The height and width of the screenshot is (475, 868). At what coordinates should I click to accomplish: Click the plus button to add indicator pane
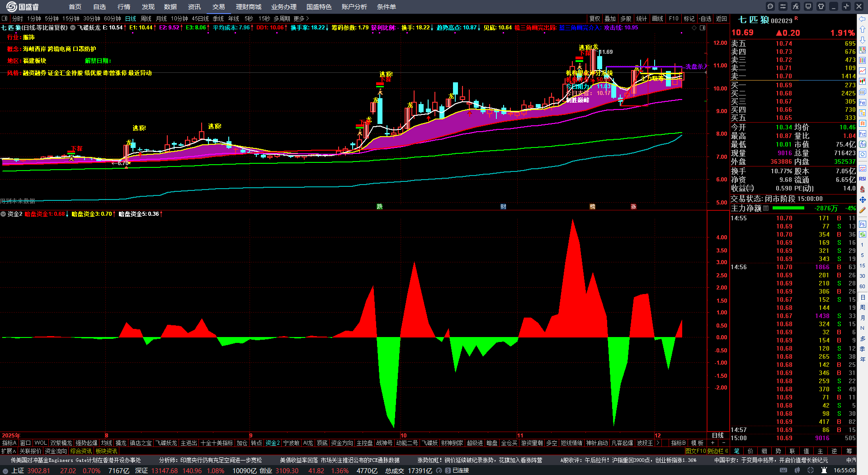tap(713, 443)
